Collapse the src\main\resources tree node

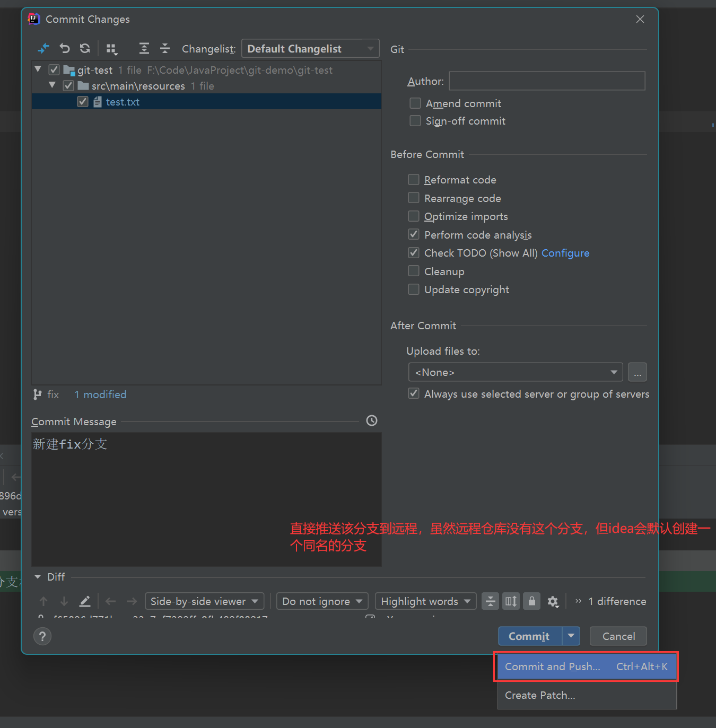[52, 85]
